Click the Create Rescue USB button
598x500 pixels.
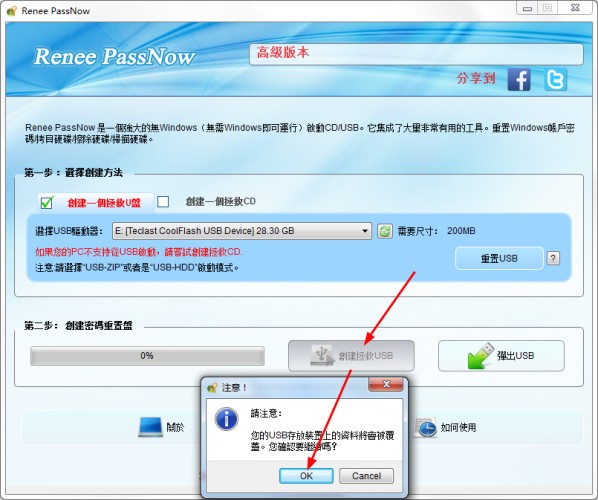(x=351, y=355)
